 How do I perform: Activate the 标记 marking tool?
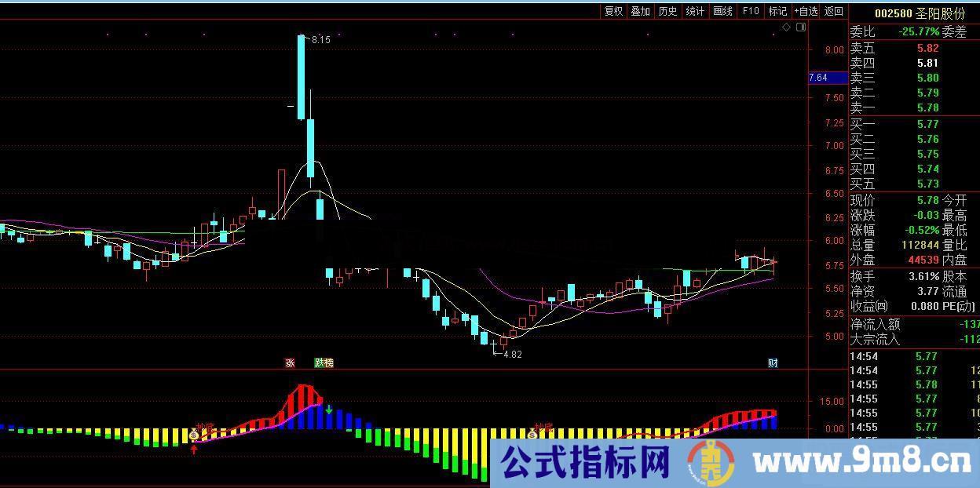pos(776,11)
